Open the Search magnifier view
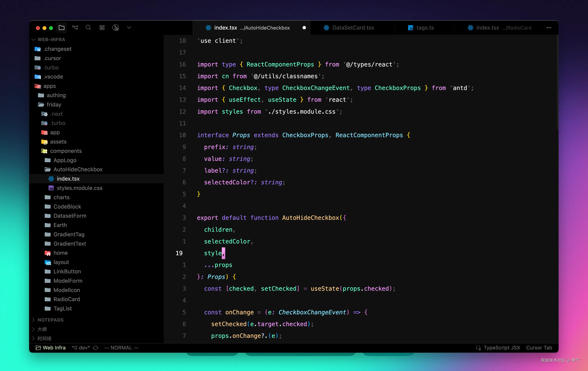This screenshot has height=371, width=588. (88, 28)
